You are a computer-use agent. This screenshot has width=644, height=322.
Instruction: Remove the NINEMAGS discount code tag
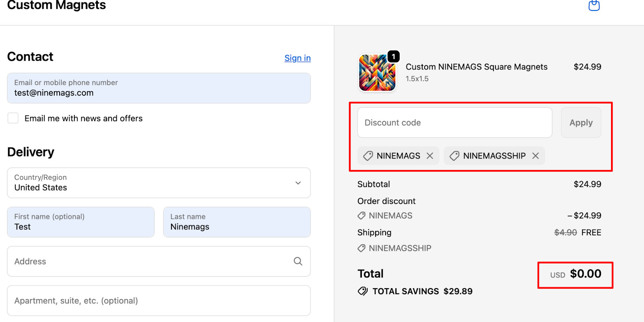point(430,156)
